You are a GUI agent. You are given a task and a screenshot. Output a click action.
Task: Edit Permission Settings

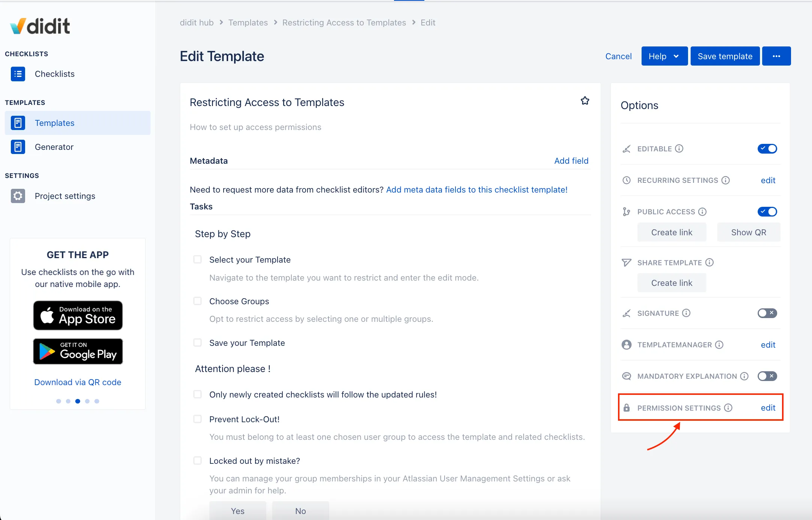point(768,408)
